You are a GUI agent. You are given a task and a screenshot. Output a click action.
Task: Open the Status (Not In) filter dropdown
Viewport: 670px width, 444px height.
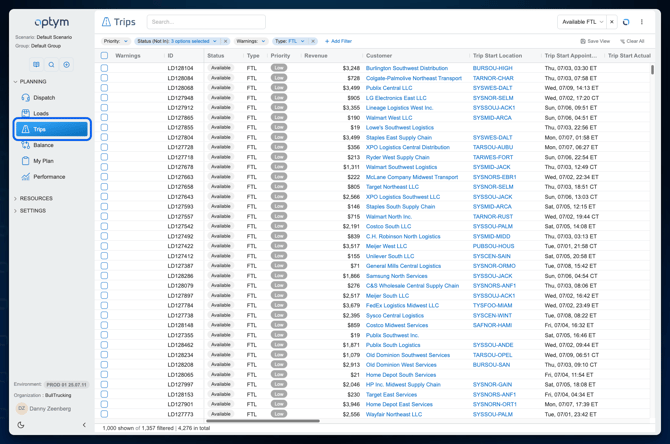(x=177, y=41)
